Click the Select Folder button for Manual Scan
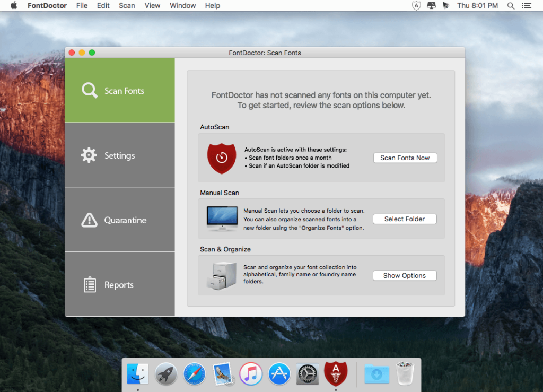 (405, 219)
